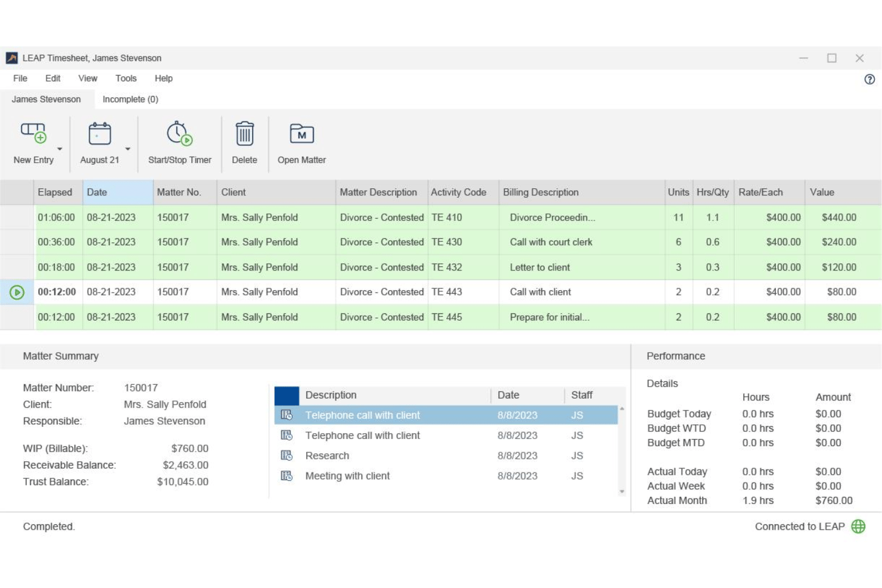Image resolution: width=882 pixels, height=588 pixels.
Task: Click the Hrs/Qty column header
Action: click(x=713, y=192)
